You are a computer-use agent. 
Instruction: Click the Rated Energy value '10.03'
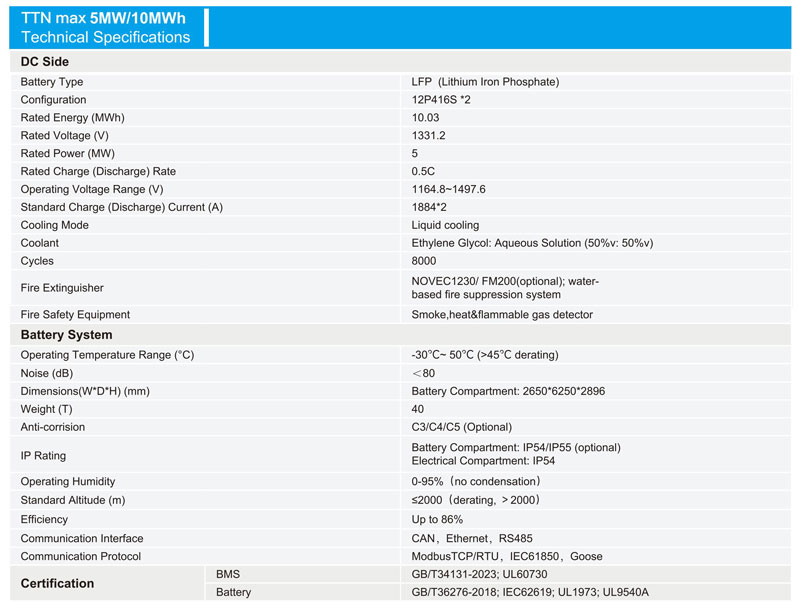tap(425, 118)
